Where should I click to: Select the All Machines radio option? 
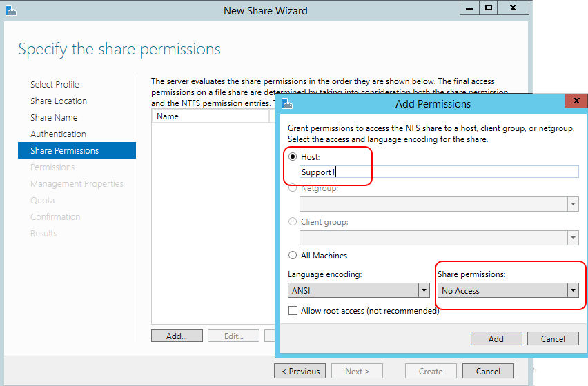pos(293,256)
